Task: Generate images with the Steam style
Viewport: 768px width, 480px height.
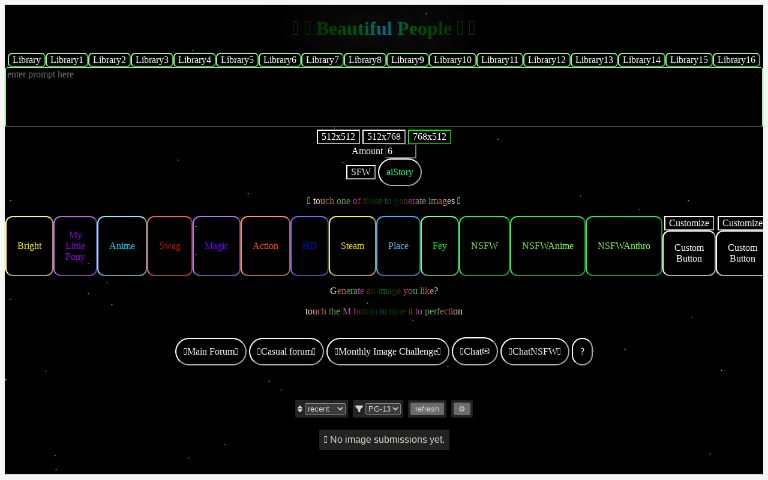Action: pyautogui.click(x=352, y=246)
